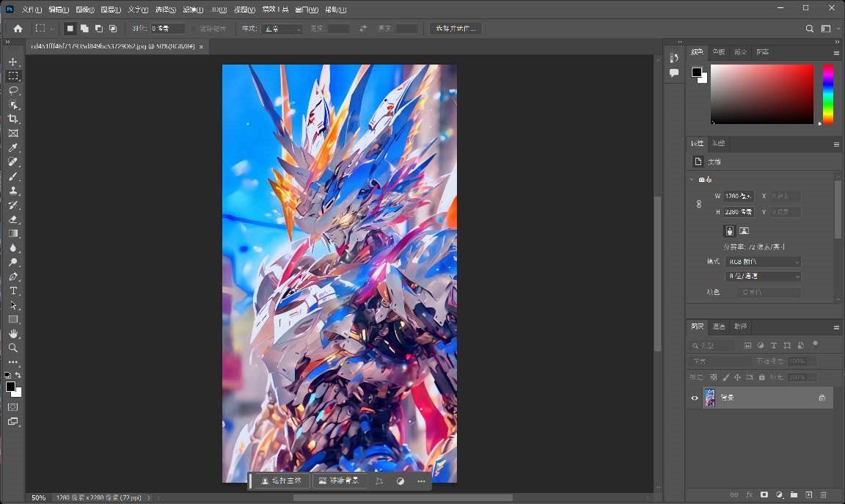Switch to the Channels tab
The height and width of the screenshot is (504, 845).
tap(719, 326)
